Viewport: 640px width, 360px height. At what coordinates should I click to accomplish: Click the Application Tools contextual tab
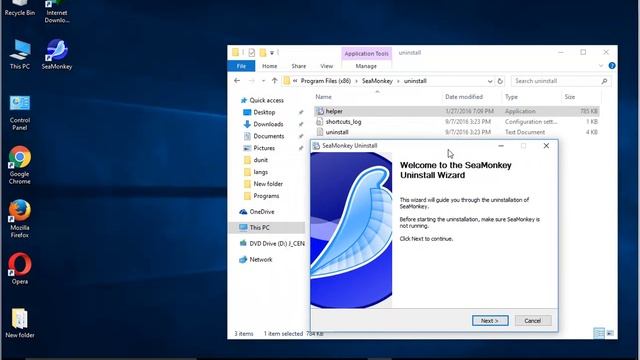367,53
